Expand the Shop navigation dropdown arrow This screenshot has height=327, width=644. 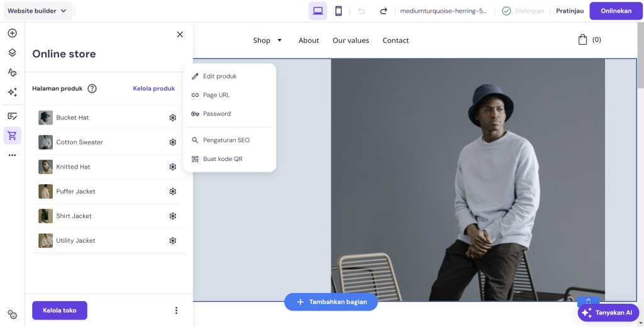pyautogui.click(x=280, y=40)
